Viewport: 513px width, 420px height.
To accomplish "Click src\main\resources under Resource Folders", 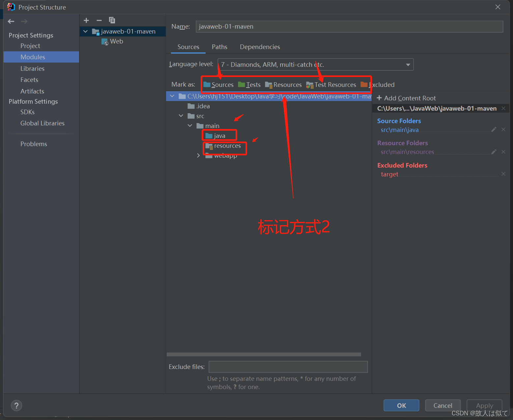I will 408,152.
